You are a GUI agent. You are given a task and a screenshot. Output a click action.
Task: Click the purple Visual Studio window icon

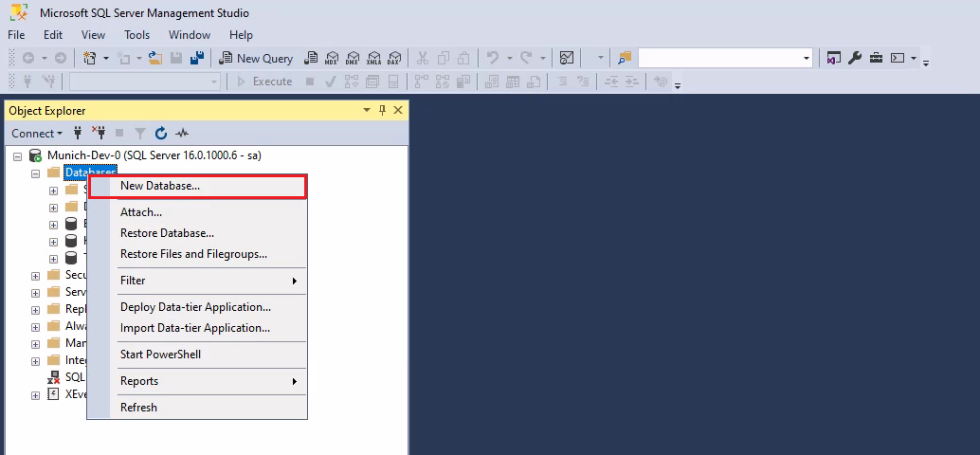pos(832,58)
